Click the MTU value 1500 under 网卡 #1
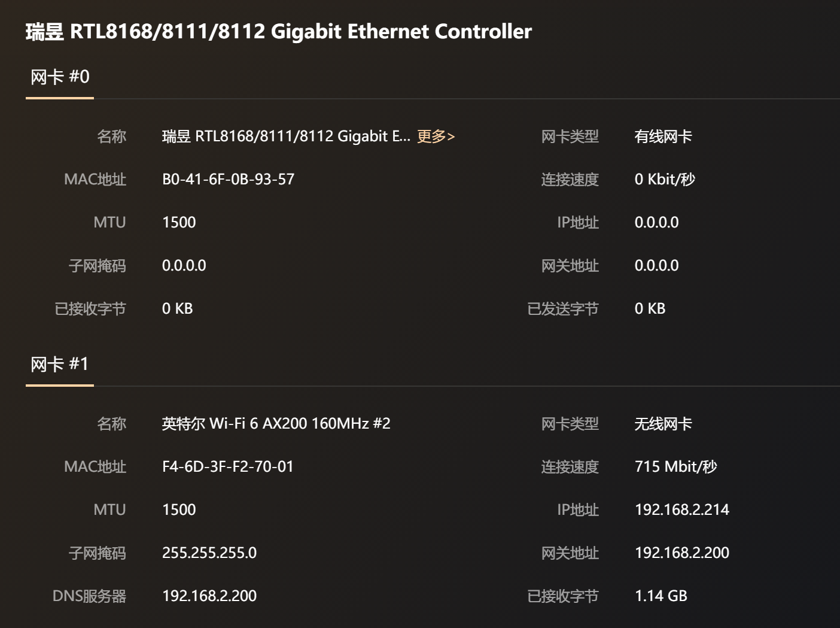The width and height of the screenshot is (840, 628). [179, 510]
